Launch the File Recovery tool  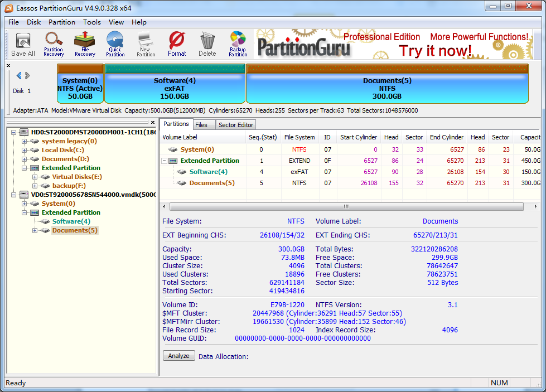[x=85, y=44]
